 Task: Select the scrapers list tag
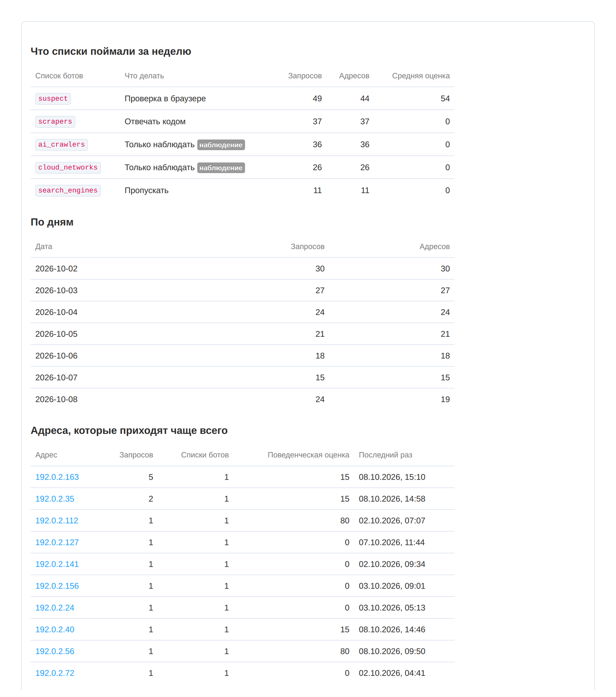(55, 122)
